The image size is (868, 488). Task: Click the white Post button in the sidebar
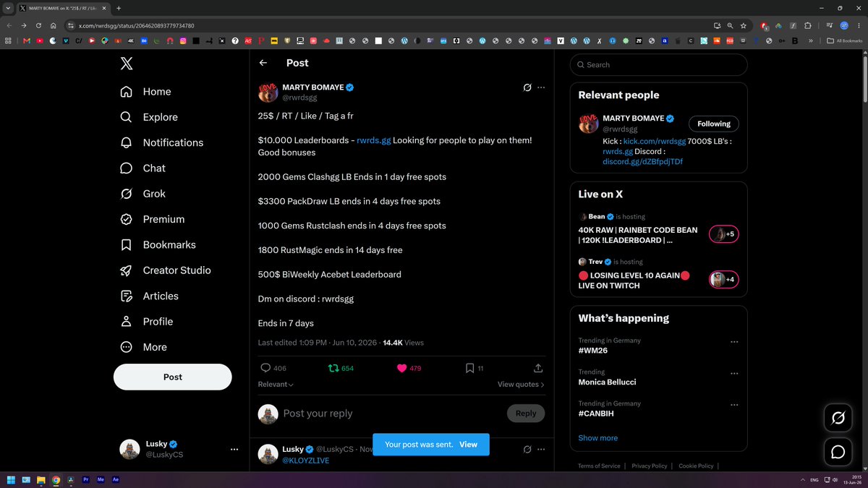173,377
